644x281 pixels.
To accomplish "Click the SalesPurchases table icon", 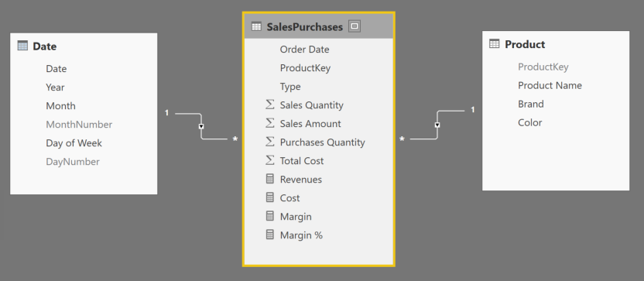I will [256, 26].
